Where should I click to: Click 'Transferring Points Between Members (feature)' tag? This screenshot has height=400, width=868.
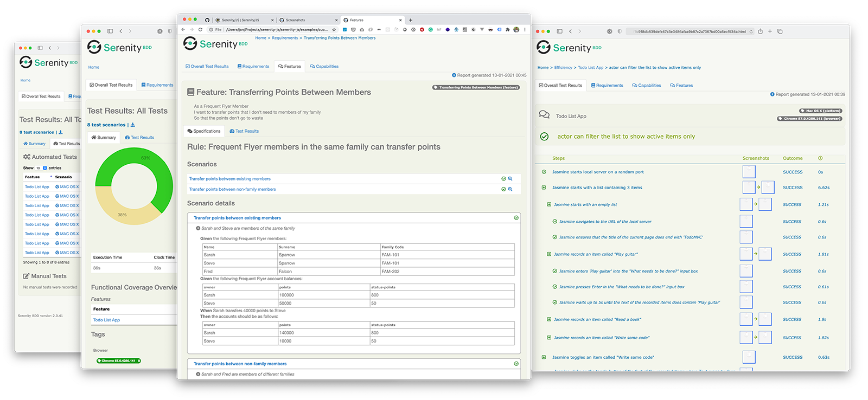476,87
